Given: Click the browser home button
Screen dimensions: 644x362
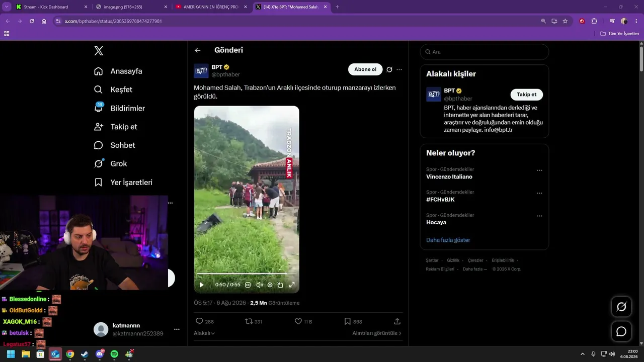Looking at the screenshot, I should [44, 21].
